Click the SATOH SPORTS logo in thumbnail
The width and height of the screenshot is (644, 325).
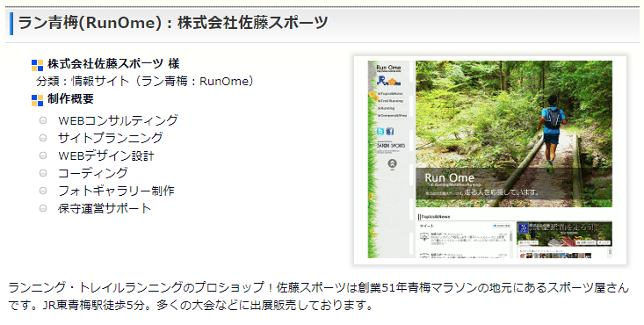pyautogui.click(x=391, y=146)
